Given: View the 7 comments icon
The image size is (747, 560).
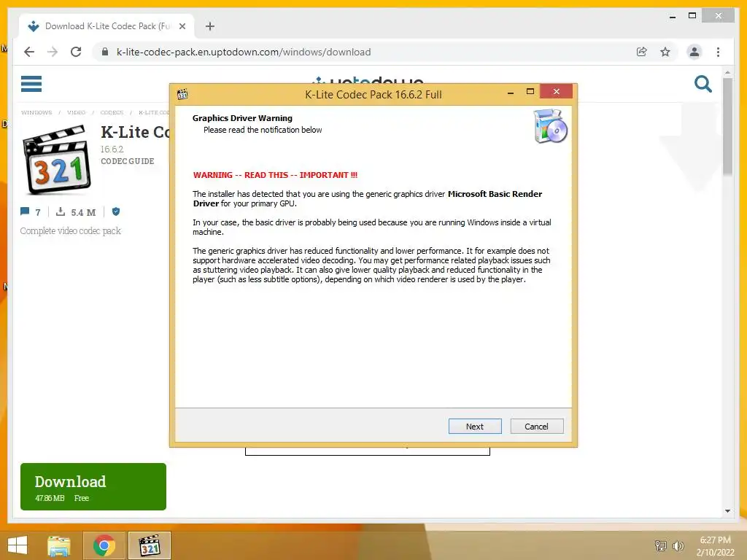Looking at the screenshot, I should (x=25, y=211).
